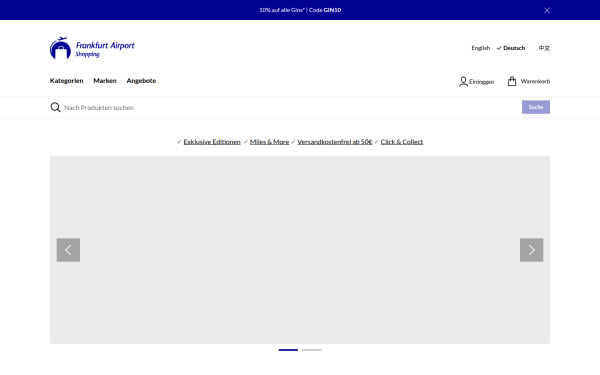Click the Warenkorb text label
This screenshot has height=375, width=600.
535,81
